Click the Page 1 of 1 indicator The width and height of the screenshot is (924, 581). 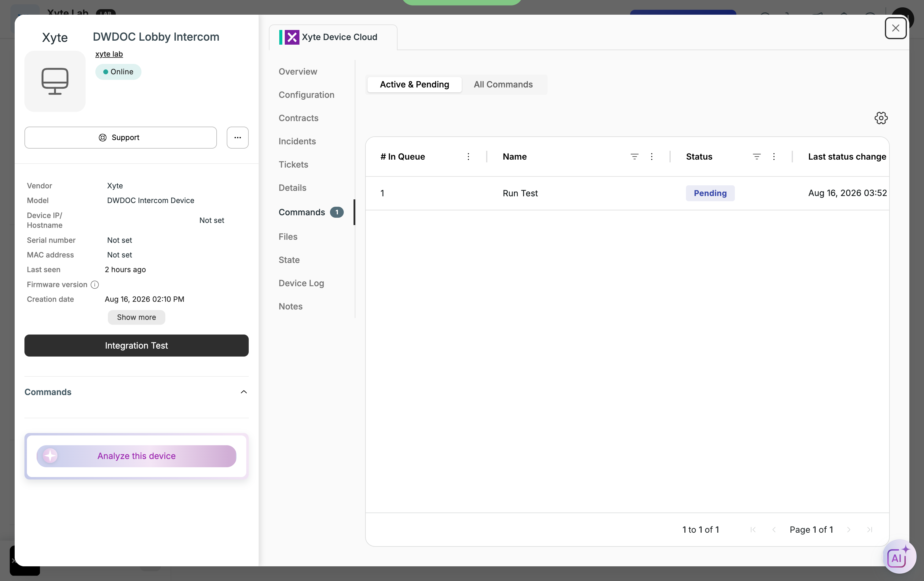pyautogui.click(x=811, y=530)
